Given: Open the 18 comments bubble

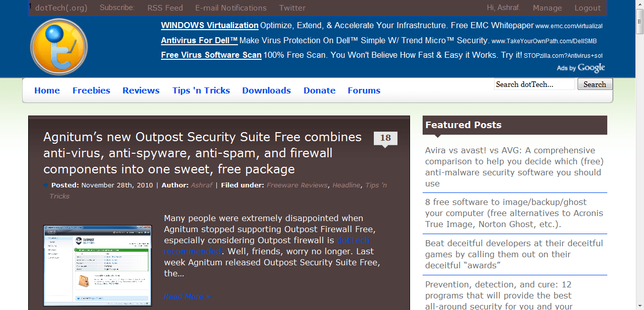Looking at the screenshot, I should click(x=385, y=139).
